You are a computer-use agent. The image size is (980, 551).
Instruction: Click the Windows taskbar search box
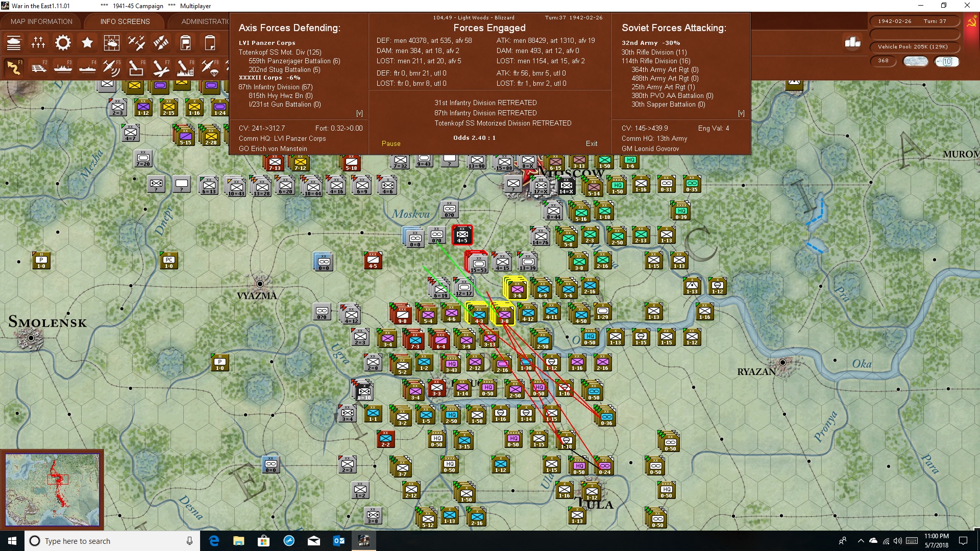(112, 541)
